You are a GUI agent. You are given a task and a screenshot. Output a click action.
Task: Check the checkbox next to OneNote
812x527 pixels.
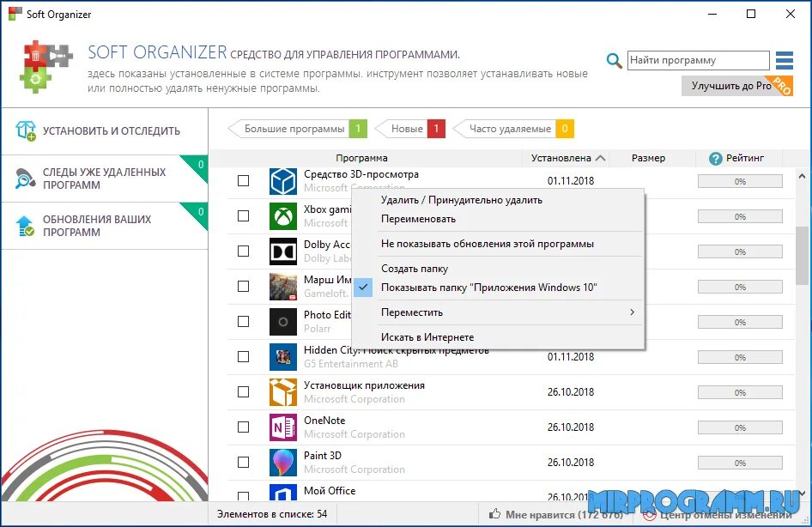click(243, 427)
